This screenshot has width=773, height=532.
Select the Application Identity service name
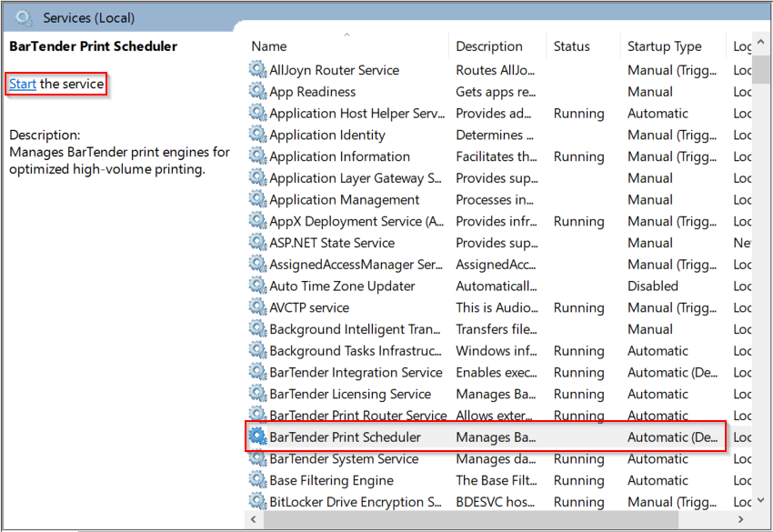coord(327,136)
